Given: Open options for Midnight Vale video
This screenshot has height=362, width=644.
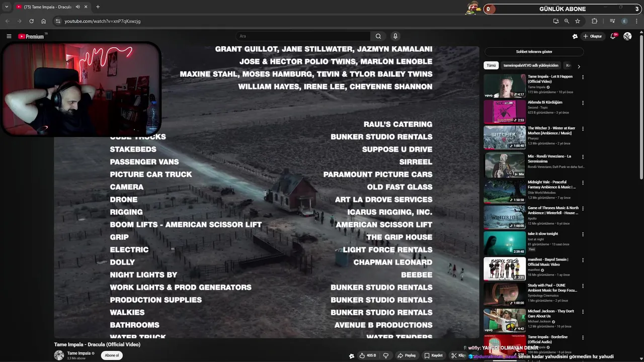Looking at the screenshot, I should pos(583,183).
